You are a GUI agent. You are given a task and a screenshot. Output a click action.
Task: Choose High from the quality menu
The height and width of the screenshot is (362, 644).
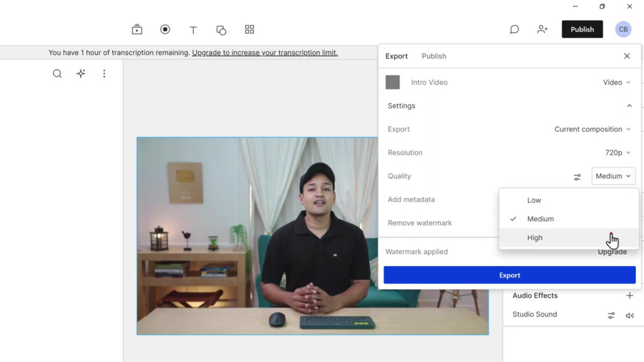pyautogui.click(x=535, y=238)
